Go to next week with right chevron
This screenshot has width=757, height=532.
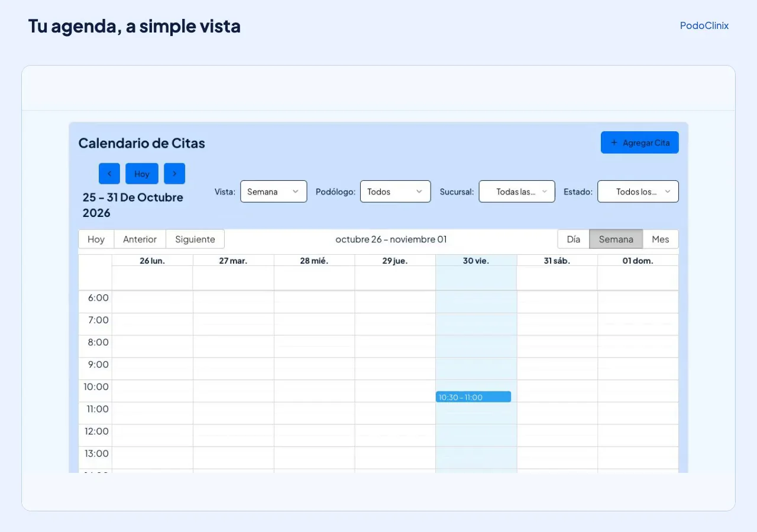click(x=174, y=174)
